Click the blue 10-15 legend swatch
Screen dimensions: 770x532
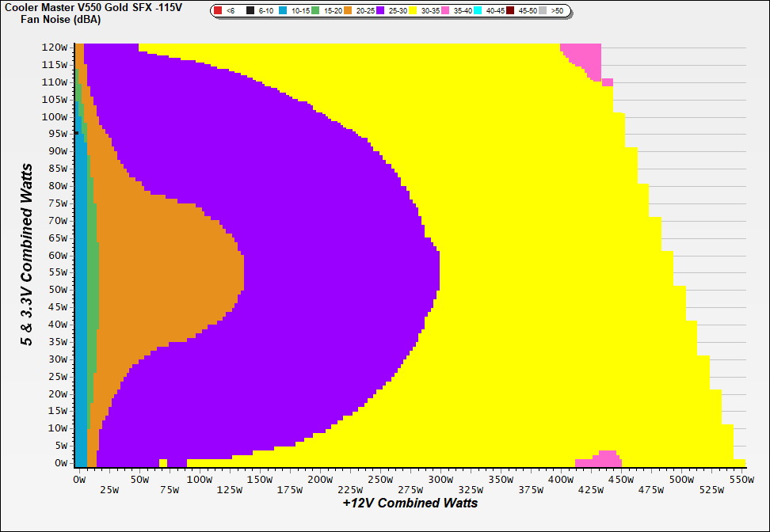(x=283, y=11)
